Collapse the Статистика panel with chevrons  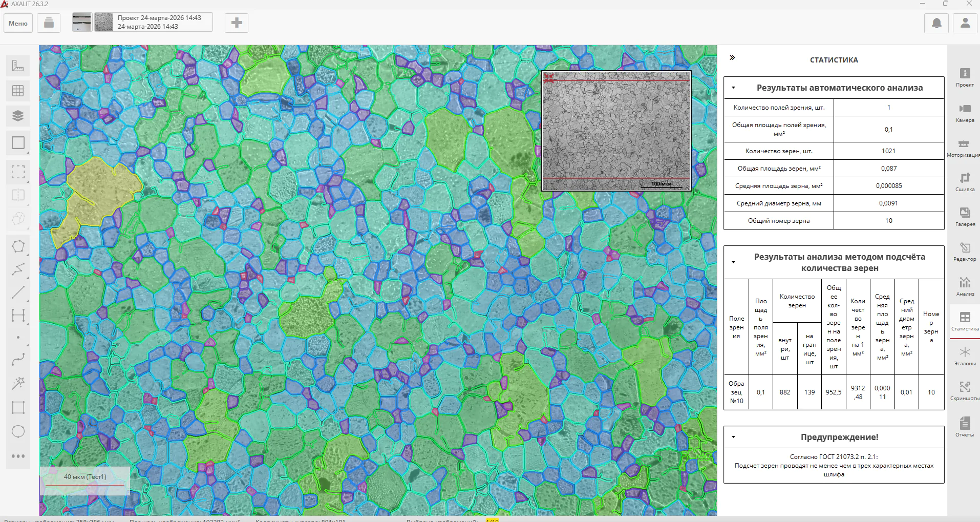732,58
